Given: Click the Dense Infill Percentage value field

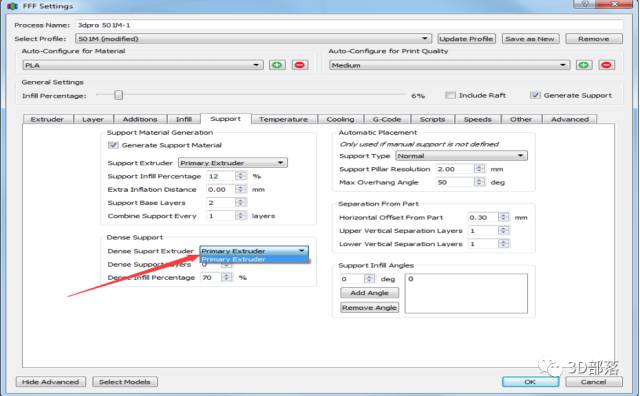Looking at the screenshot, I should click(211, 277).
